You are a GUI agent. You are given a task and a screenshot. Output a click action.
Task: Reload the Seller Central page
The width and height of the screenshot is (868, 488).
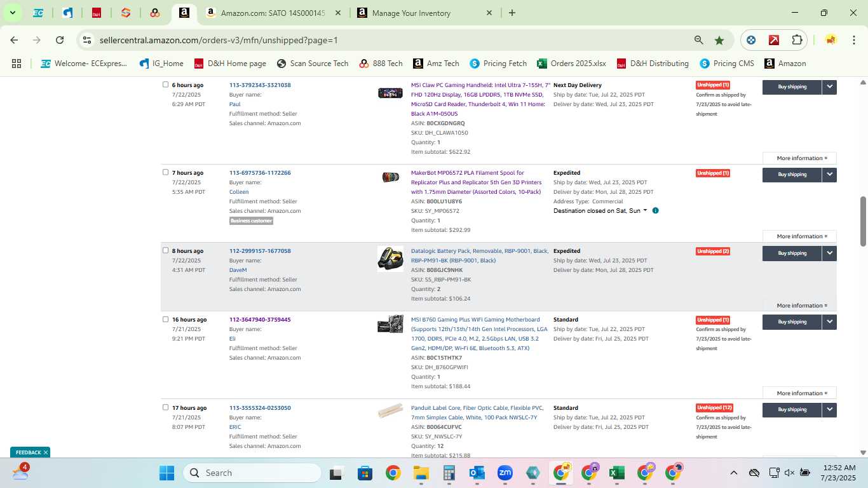coord(60,40)
